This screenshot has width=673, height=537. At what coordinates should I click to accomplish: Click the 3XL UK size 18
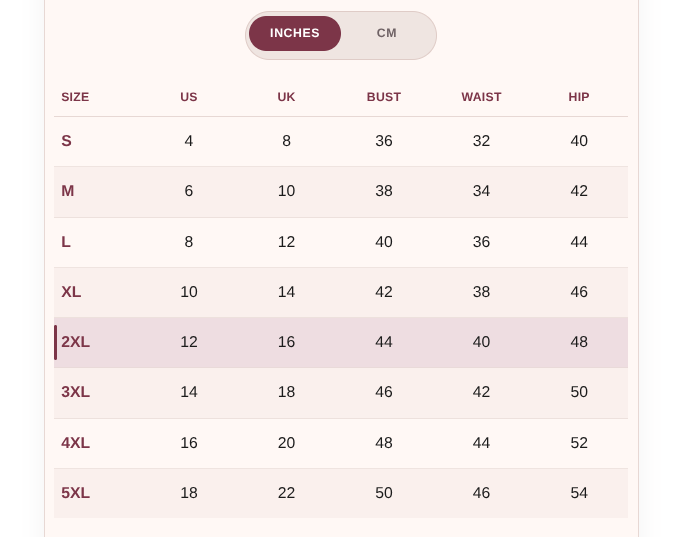click(x=286, y=392)
